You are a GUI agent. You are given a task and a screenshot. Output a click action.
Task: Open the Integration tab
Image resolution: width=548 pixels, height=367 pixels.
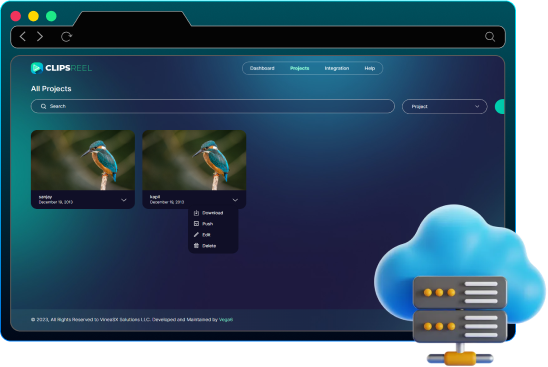[x=337, y=68]
